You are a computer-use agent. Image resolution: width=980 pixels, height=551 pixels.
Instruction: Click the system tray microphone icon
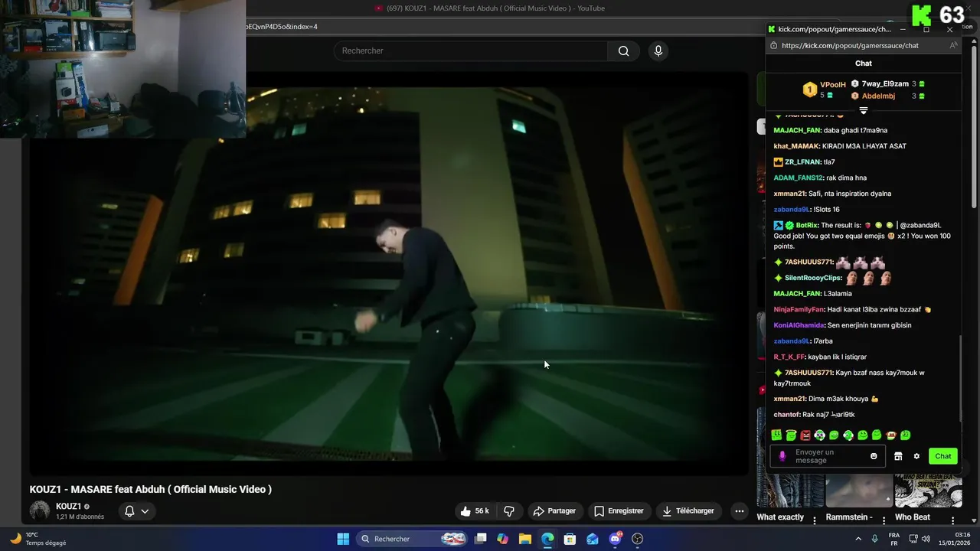874,539
